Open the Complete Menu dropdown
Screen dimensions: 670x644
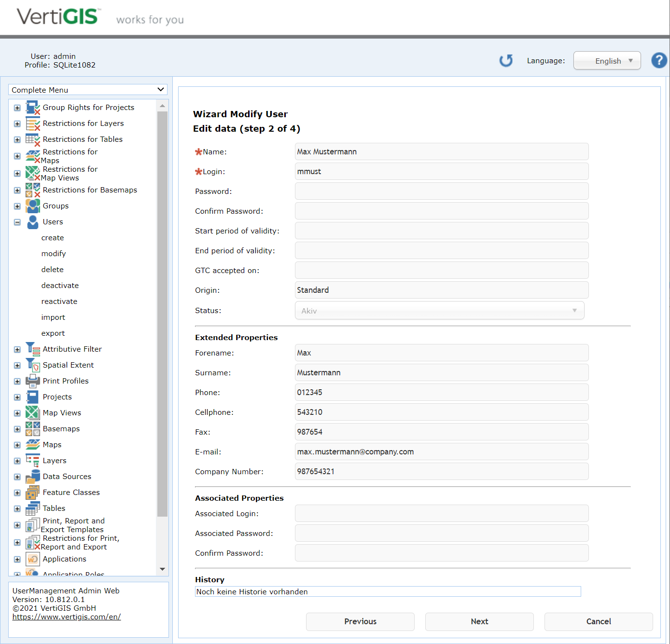point(88,90)
